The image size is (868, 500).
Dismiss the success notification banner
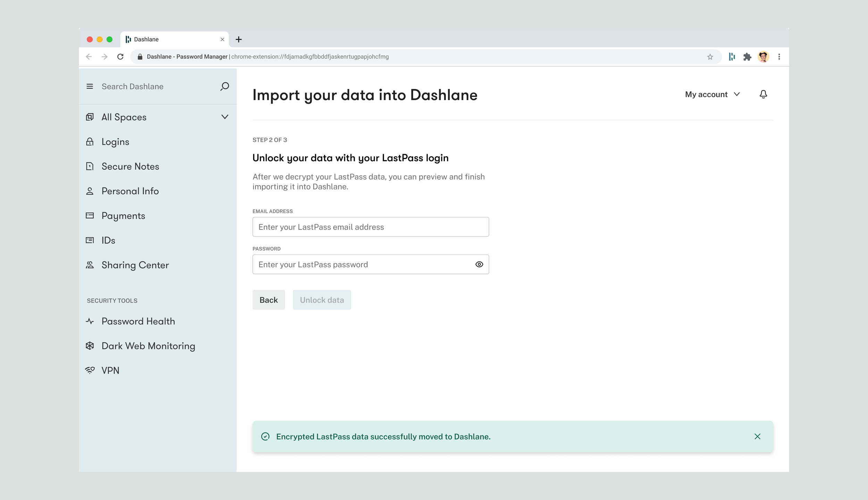pyautogui.click(x=758, y=436)
